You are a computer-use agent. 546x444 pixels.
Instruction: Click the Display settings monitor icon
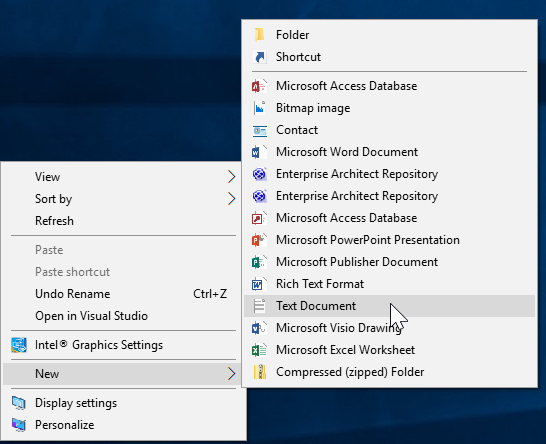coord(18,403)
